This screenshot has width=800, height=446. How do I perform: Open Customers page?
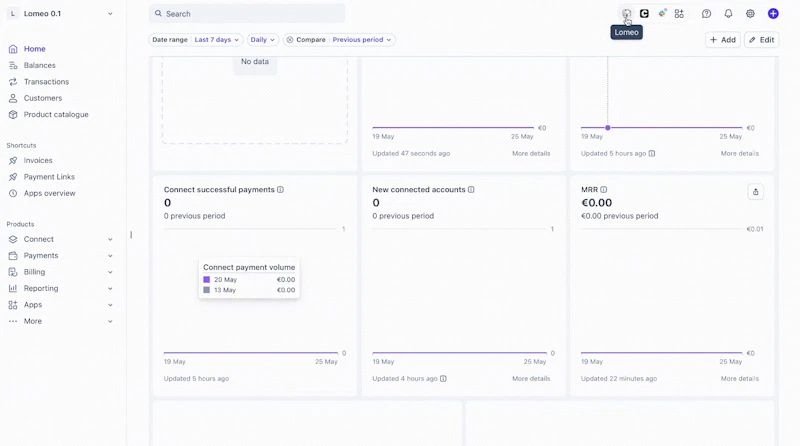pyautogui.click(x=43, y=98)
